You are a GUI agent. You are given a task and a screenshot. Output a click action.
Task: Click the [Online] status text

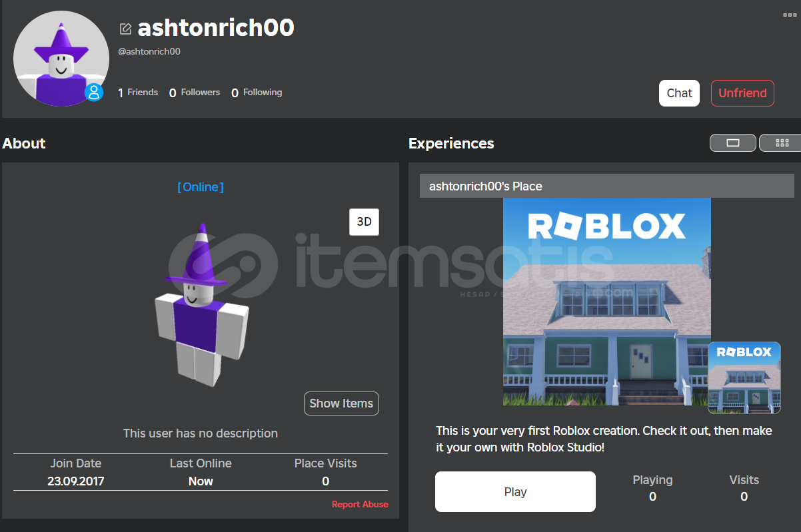click(201, 187)
